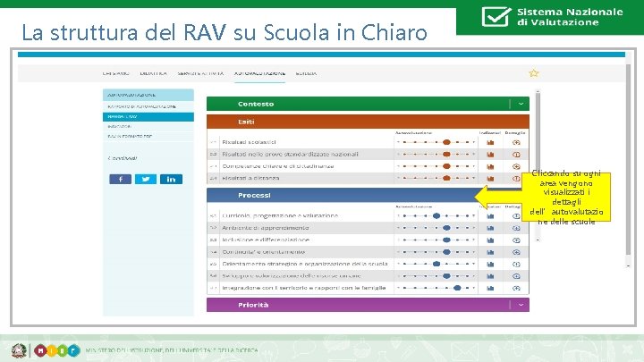644x362 pixels.
Task: Open the Contesto section title
Action: (x=256, y=104)
